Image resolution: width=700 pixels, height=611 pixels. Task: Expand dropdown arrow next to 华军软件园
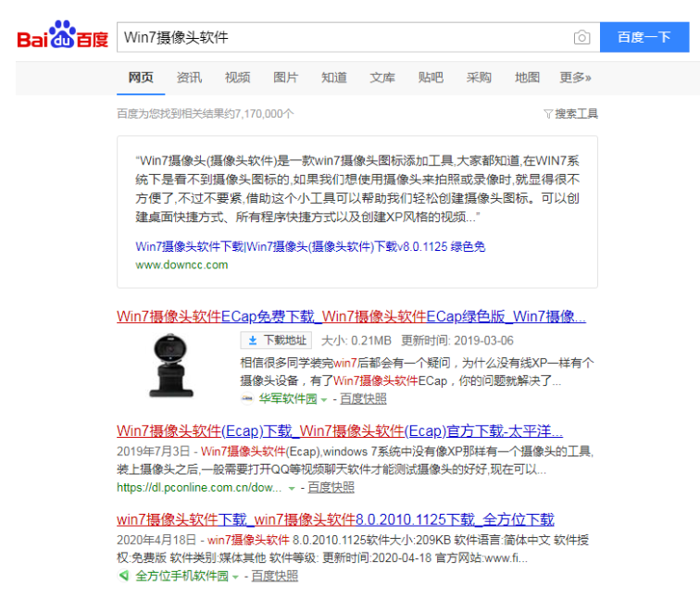point(324,399)
